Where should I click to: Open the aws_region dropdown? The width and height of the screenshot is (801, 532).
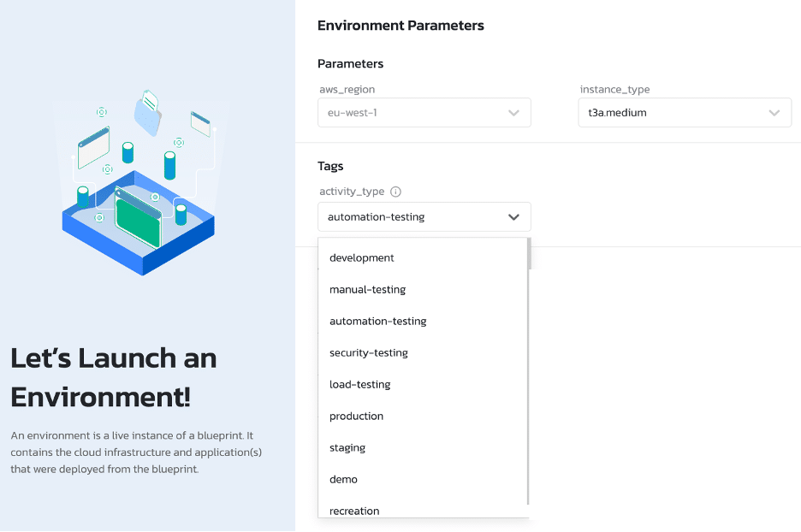pyautogui.click(x=424, y=112)
